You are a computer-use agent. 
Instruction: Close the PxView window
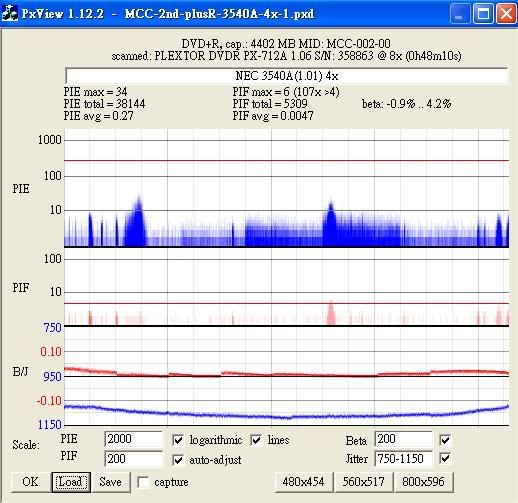(506, 14)
